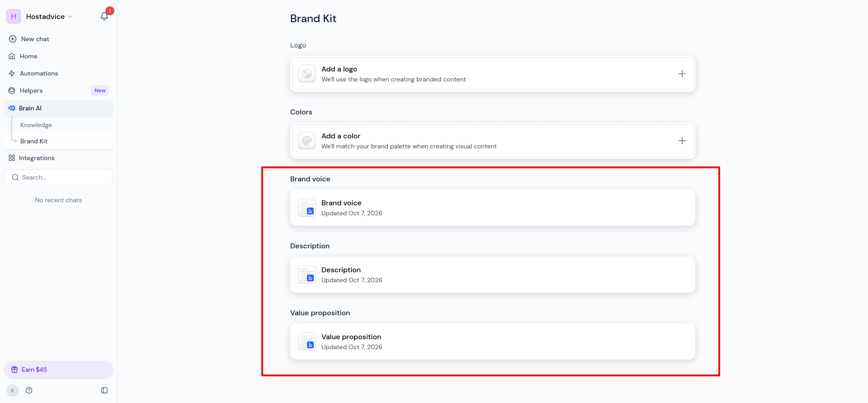The height and width of the screenshot is (403, 868).
Task: Open the Description document card
Action: pyautogui.click(x=493, y=275)
